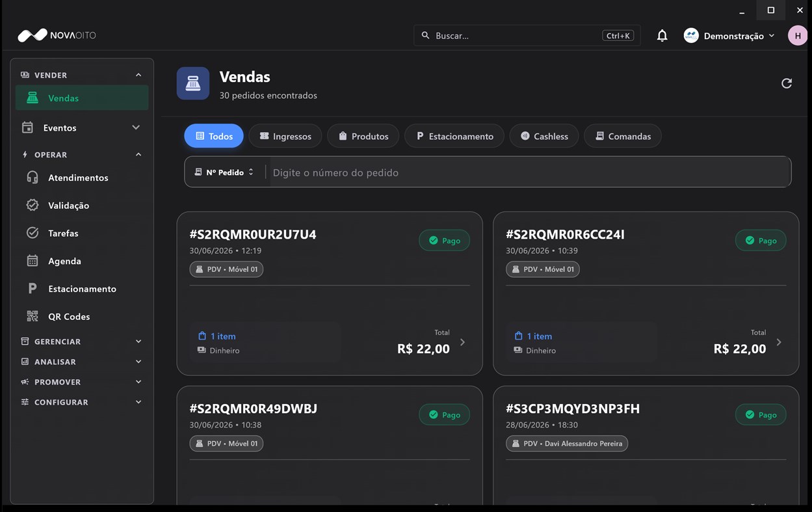
Task: Click the Estacionamento P icon in sidebar
Action: pos(33,289)
